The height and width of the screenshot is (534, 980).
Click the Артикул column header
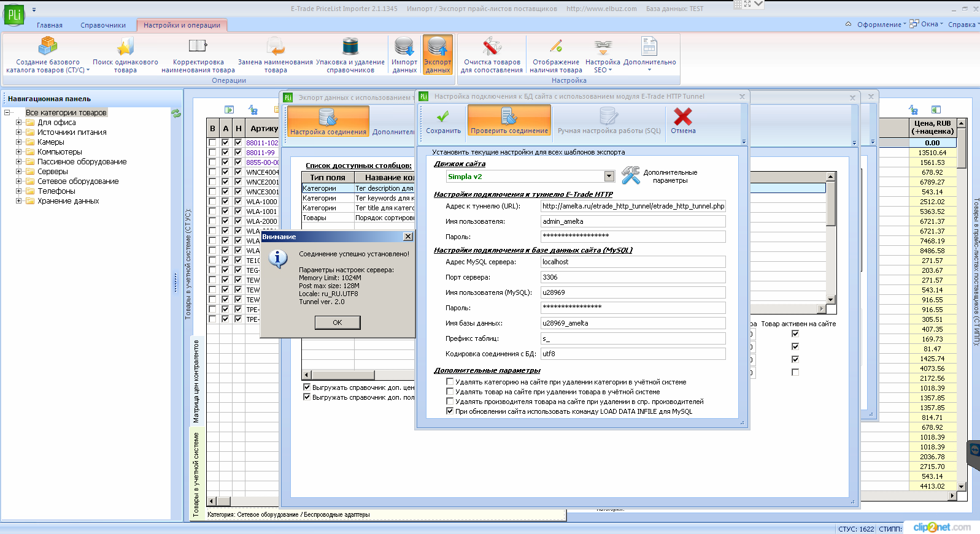pyautogui.click(x=263, y=128)
